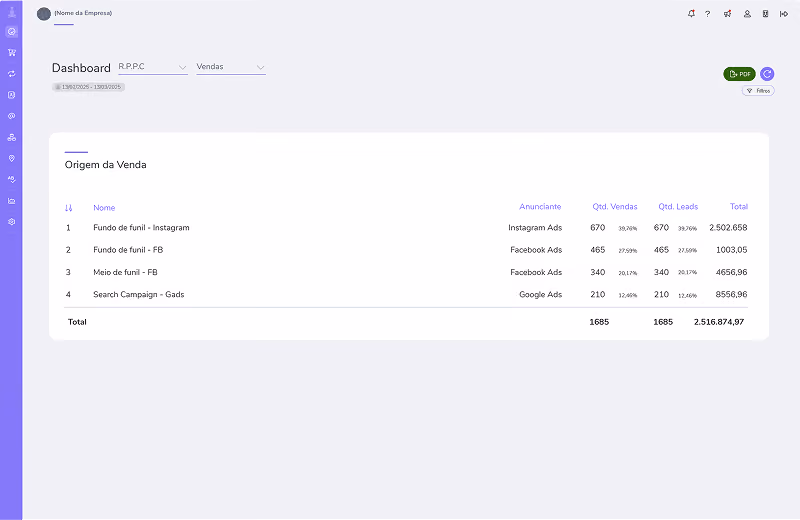800x520 pixels.
Task: Open the contact card sidebar icon
Action: click(x=12, y=95)
